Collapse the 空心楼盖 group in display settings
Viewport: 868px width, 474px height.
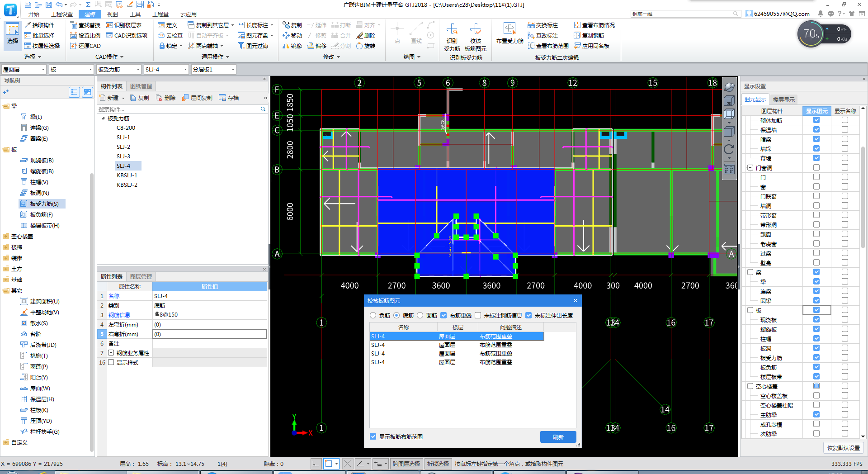(750, 386)
